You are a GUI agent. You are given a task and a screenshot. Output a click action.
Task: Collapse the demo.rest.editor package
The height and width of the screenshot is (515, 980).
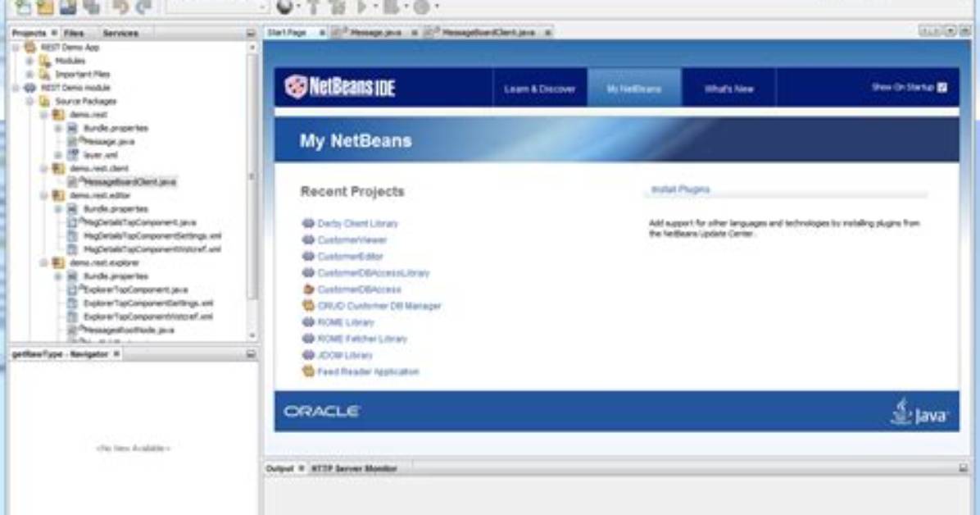(43, 196)
